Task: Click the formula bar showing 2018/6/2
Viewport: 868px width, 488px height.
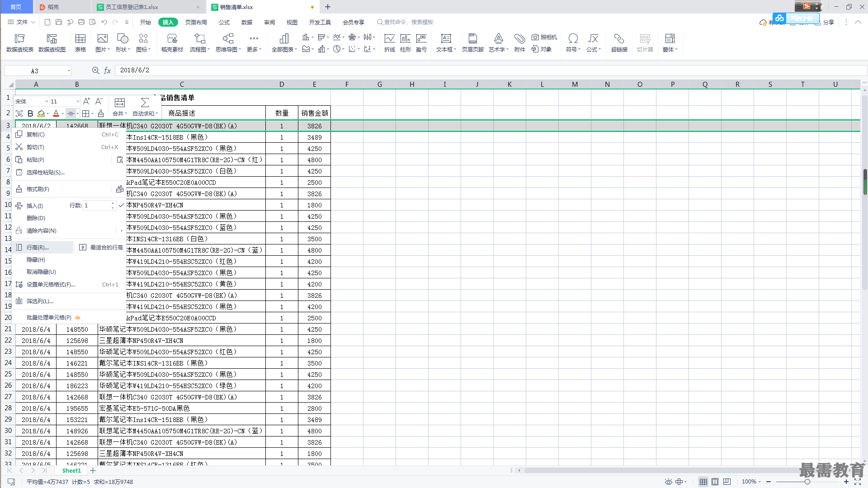Action: pos(491,70)
